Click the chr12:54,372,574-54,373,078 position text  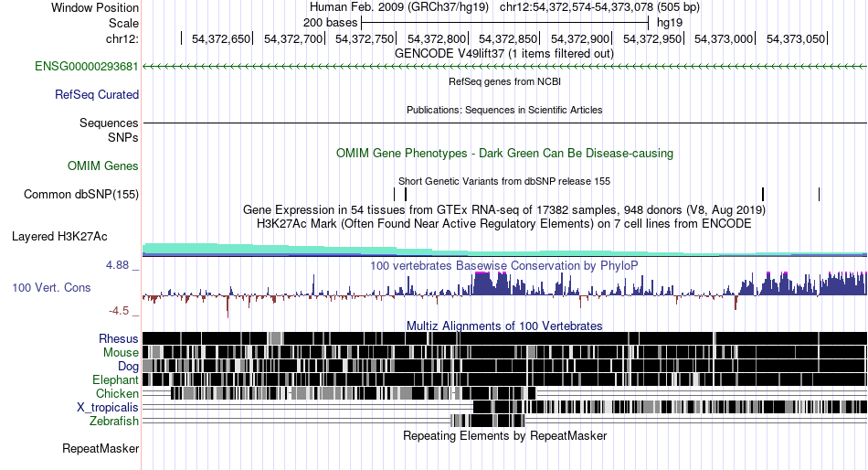[x=577, y=7]
